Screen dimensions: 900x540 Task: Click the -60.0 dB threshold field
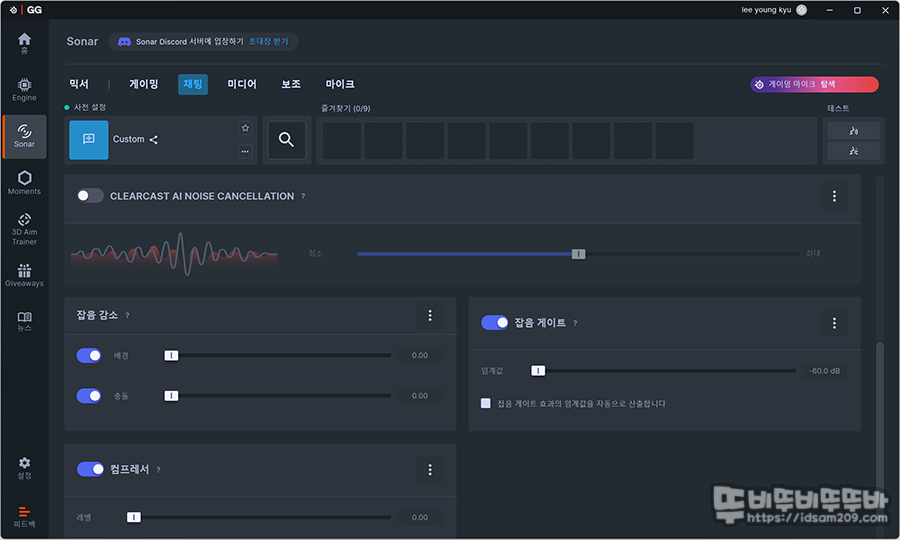pos(824,371)
